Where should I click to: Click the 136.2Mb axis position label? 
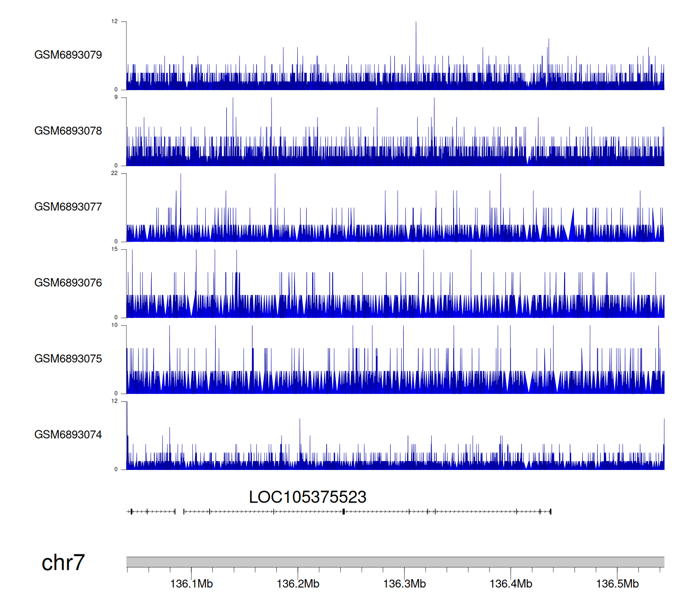pyautogui.click(x=298, y=584)
